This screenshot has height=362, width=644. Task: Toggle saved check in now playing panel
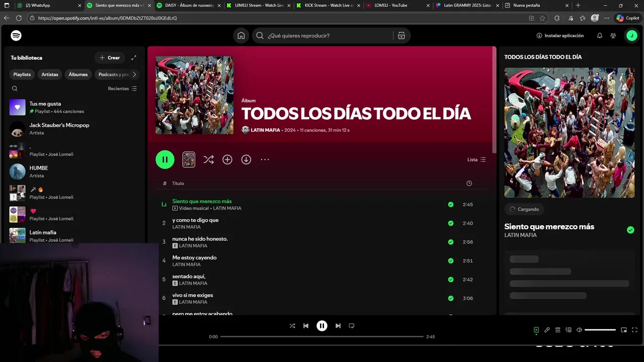click(630, 230)
